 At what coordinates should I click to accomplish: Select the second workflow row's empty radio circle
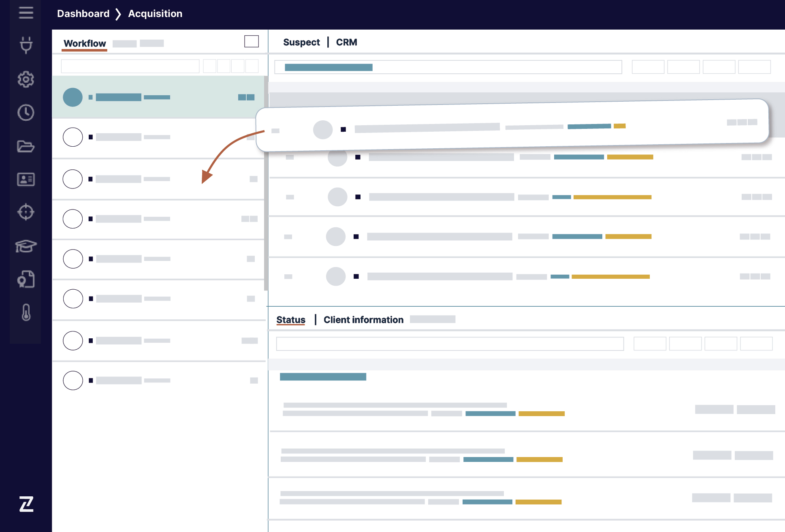point(73,137)
